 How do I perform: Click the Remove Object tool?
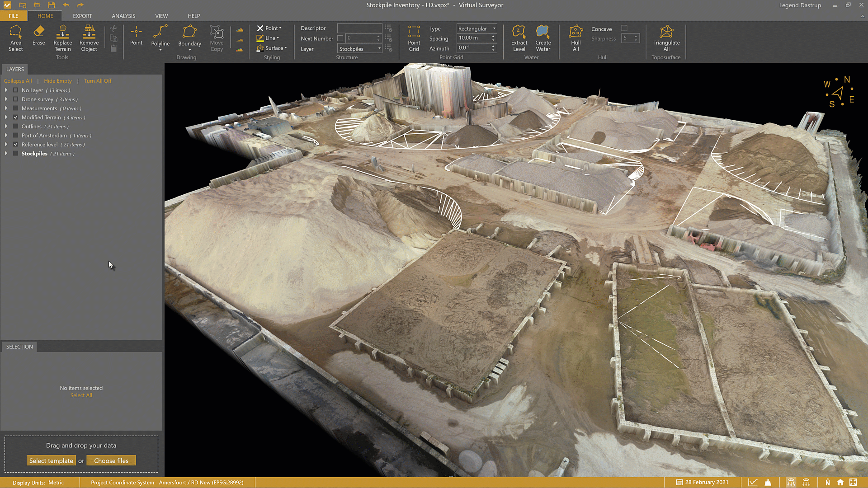89,38
